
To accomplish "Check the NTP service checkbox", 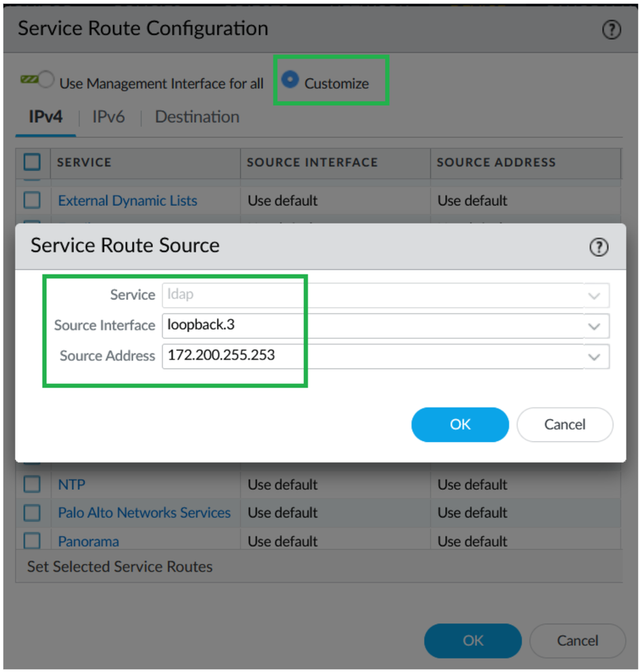I will tap(32, 484).
